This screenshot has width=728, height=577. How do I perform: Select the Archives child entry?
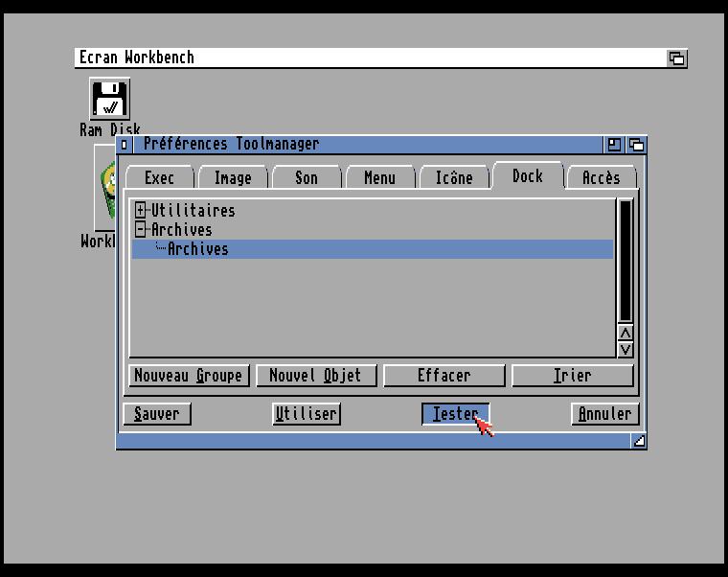(x=198, y=249)
